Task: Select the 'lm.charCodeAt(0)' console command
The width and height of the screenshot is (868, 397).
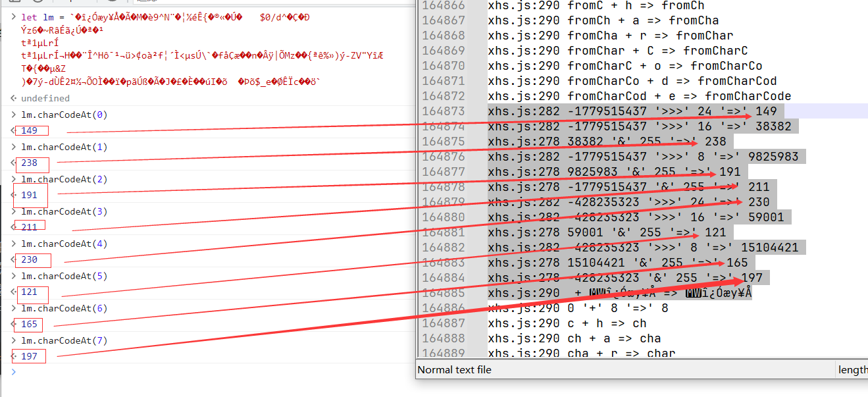Action: pyautogui.click(x=64, y=115)
